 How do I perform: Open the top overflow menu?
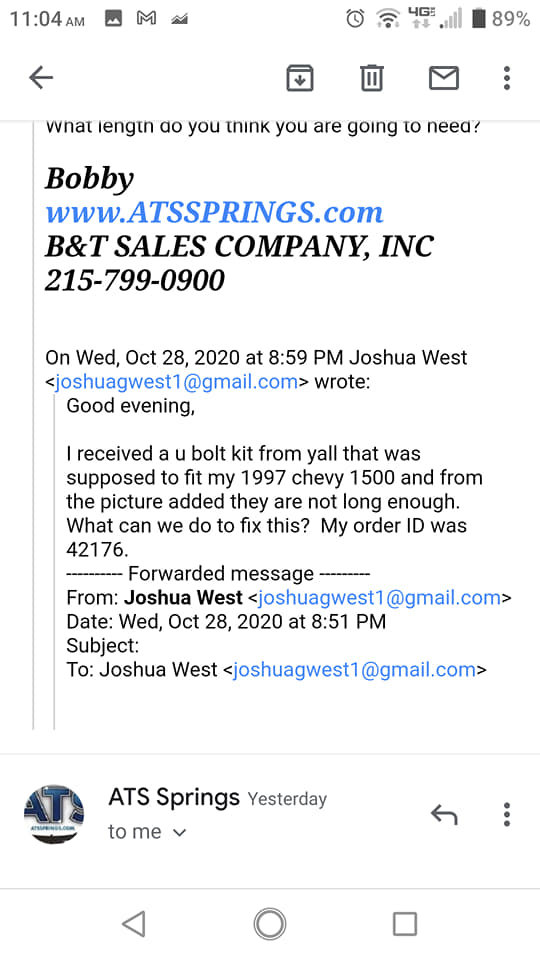tap(506, 78)
